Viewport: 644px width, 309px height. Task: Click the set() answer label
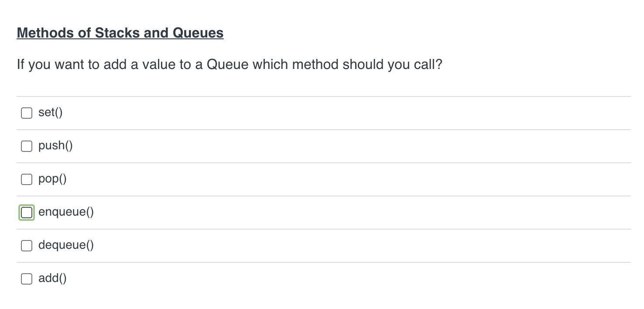pos(50,112)
